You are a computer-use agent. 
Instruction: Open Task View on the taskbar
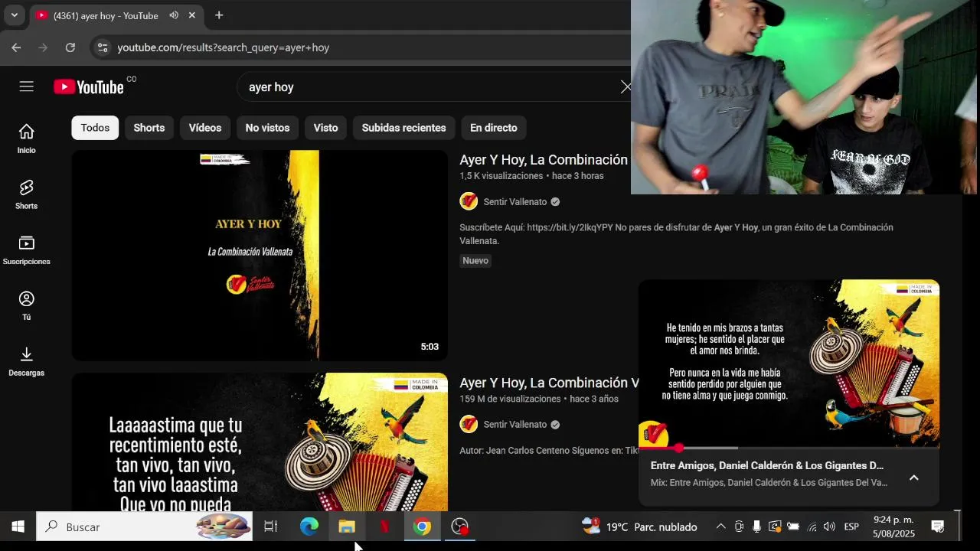270,527
